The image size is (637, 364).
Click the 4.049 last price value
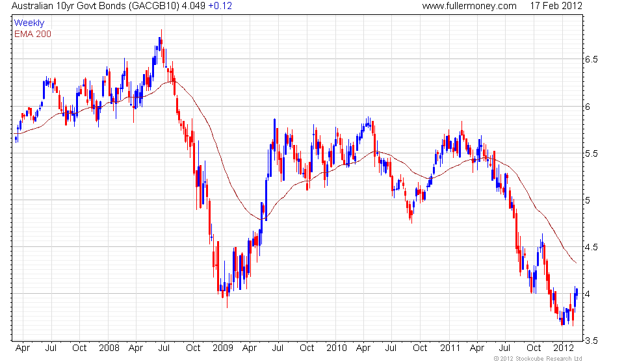(x=193, y=6)
